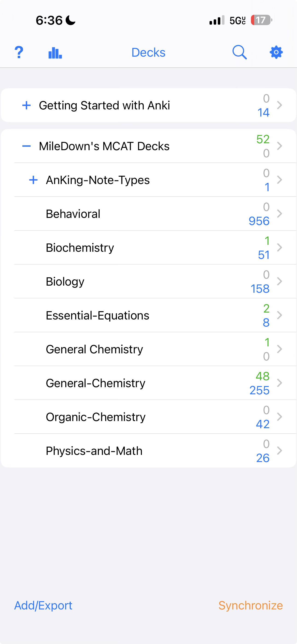Open the help question mark icon
The height and width of the screenshot is (644, 297).
point(19,52)
